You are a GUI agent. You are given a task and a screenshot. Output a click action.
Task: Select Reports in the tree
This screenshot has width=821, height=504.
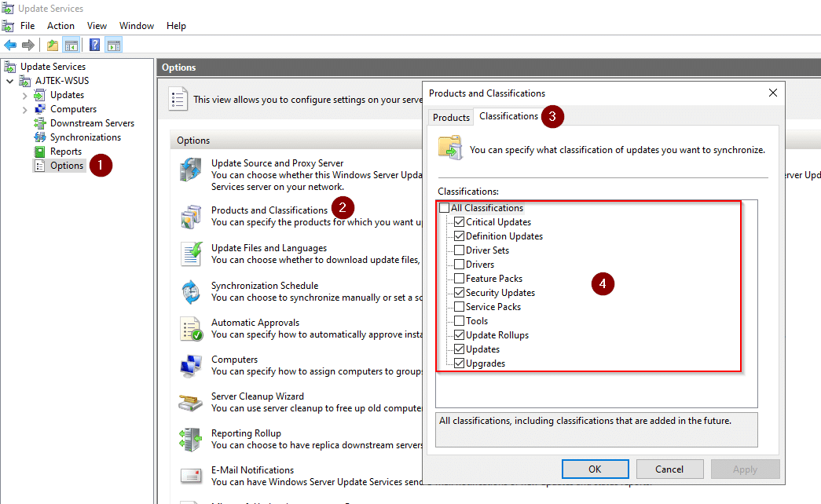click(66, 152)
